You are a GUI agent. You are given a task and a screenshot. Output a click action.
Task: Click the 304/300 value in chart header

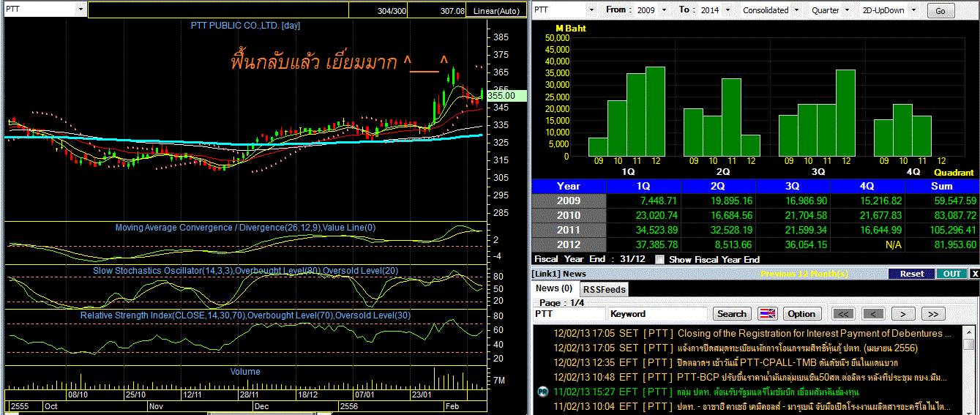392,11
